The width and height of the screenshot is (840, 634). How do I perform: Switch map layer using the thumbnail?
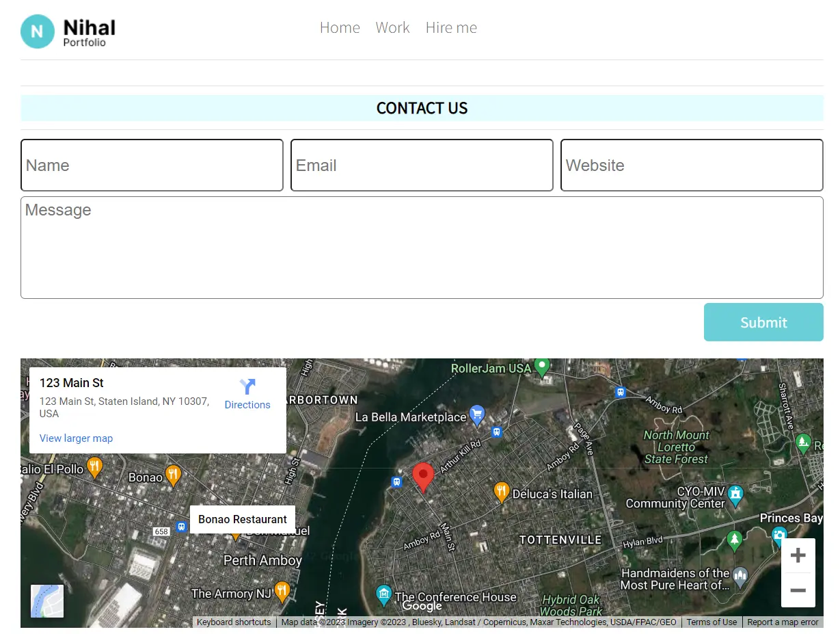tap(47, 601)
